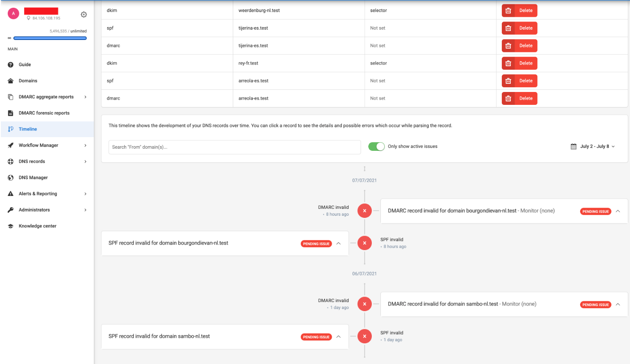Click the 'From domain(s)' search field
The height and width of the screenshot is (364, 630).
pyautogui.click(x=235, y=147)
